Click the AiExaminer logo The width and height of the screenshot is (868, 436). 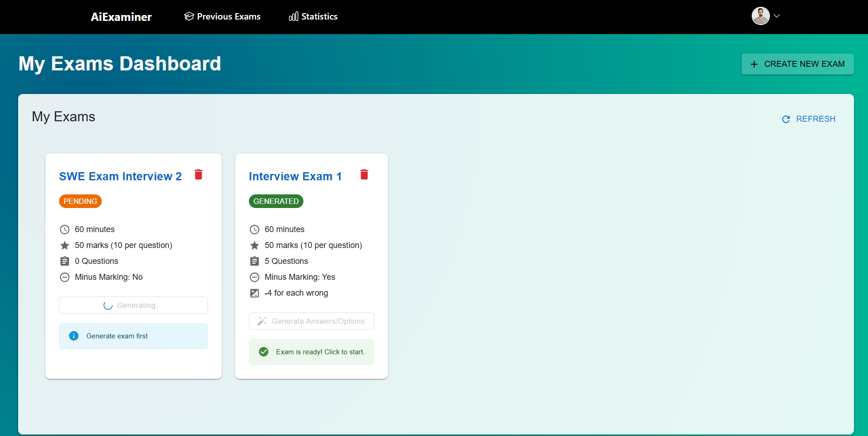point(121,17)
